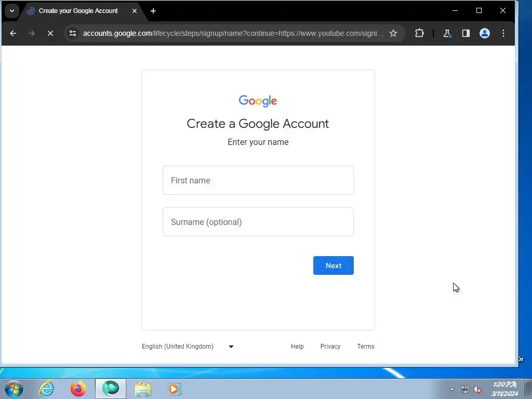Image resolution: width=532 pixels, height=399 pixels.
Task: Click the muted volume tray icon
Action: pyautogui.click(x=477, y=390)
